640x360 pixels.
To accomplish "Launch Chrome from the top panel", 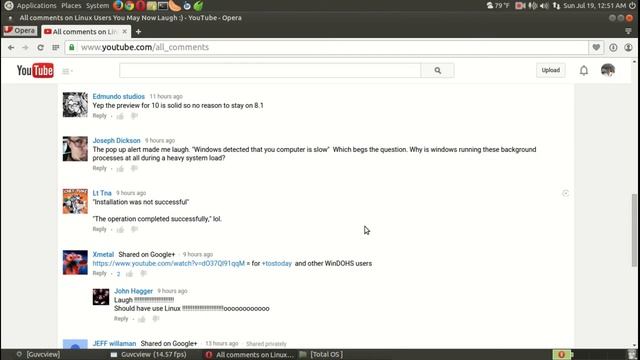I will click(129, 5).
